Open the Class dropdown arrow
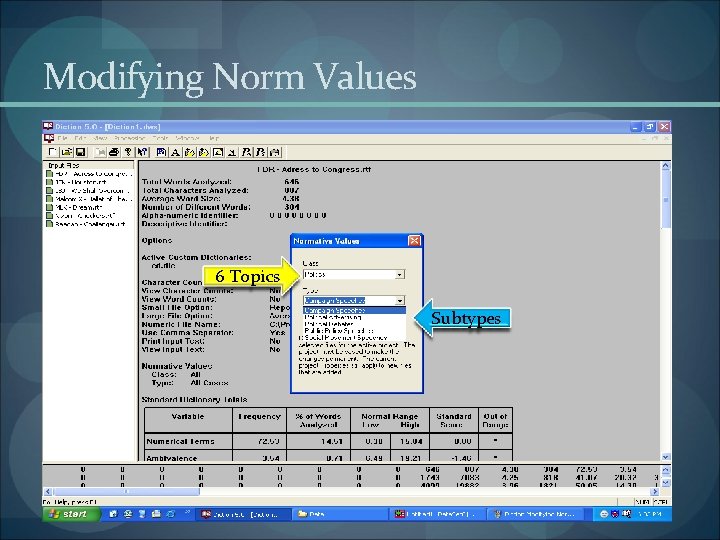 pos(399,275)
